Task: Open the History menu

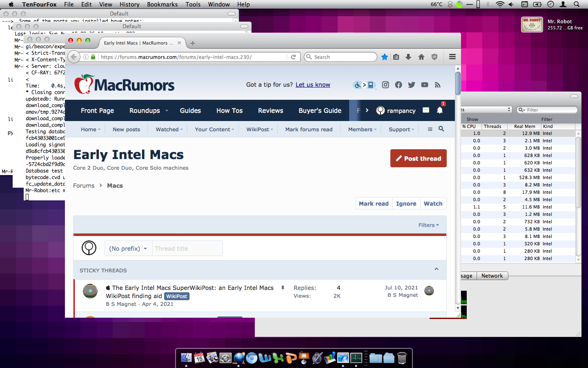Action: coord(129,4)
